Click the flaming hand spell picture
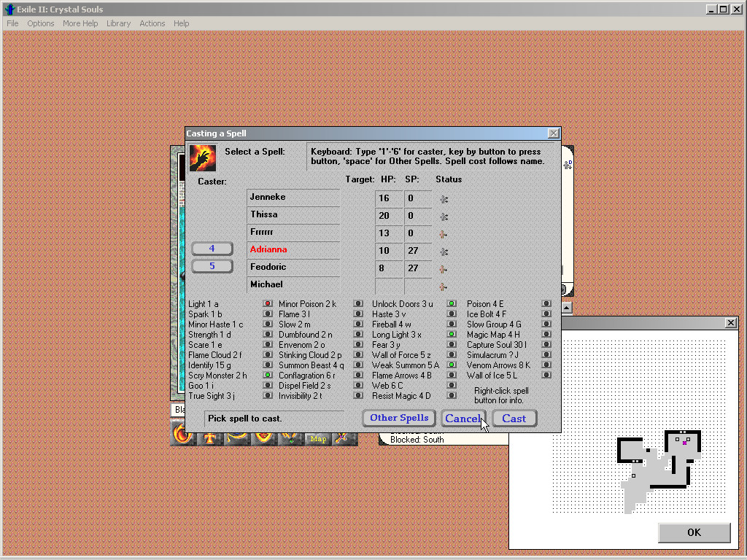This screenshot has height=560, width=747. [203, 157]
